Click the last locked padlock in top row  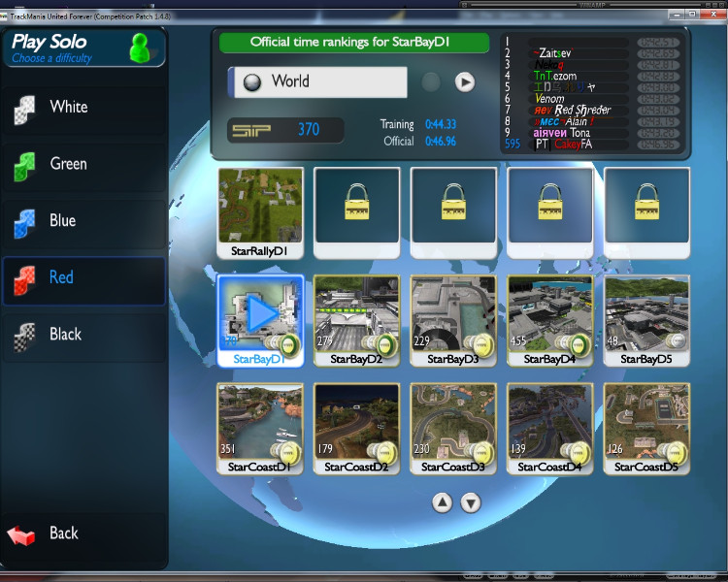pos(646,206)
